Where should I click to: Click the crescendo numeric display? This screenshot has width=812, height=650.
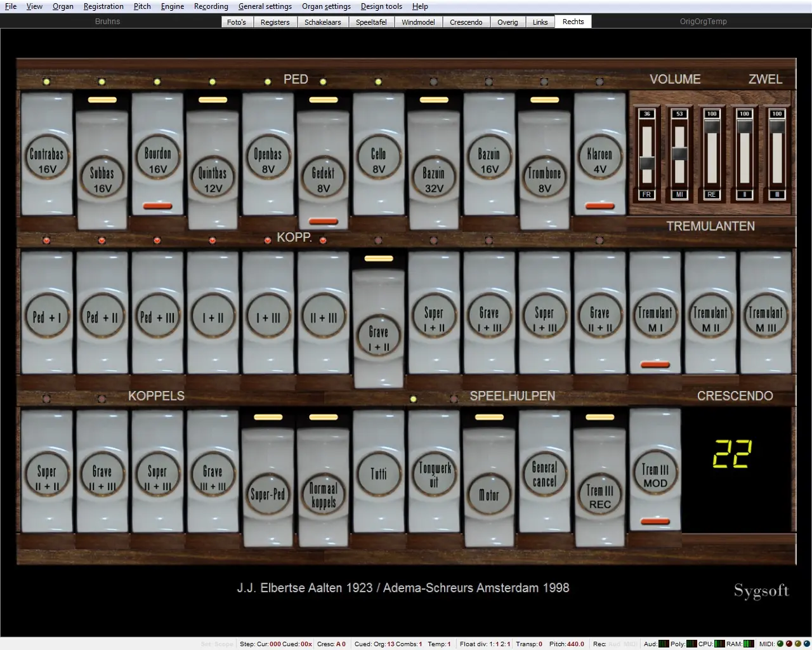732,455
